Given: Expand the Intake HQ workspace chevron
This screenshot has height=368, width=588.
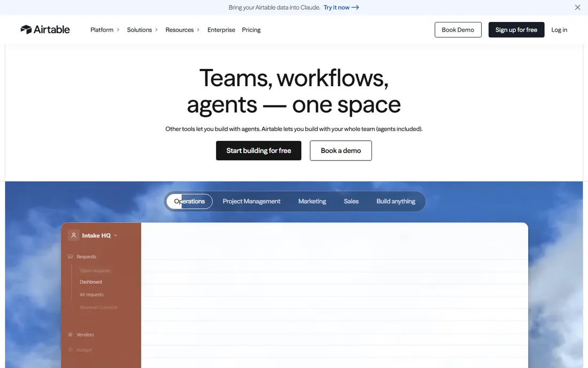Looking at the screenshot, I should pyautogui.click(x=115, y=235).
